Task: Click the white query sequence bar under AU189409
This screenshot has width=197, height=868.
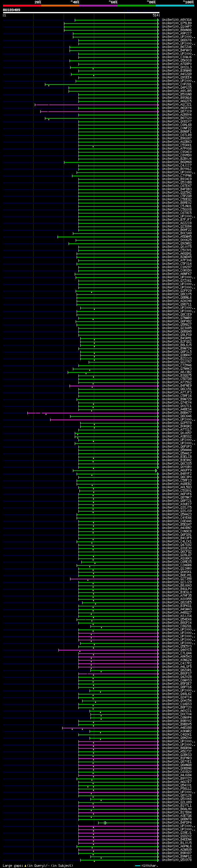Action: click(x=81, y=12)
